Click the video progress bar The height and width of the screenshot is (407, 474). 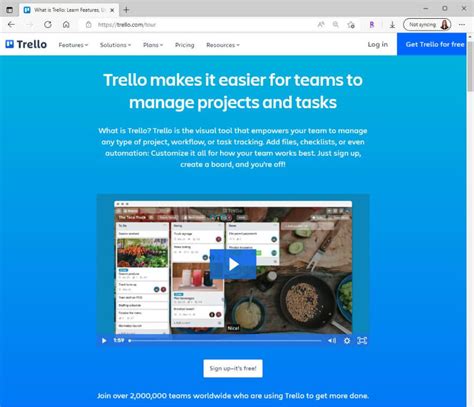click(x=225, y=341)
